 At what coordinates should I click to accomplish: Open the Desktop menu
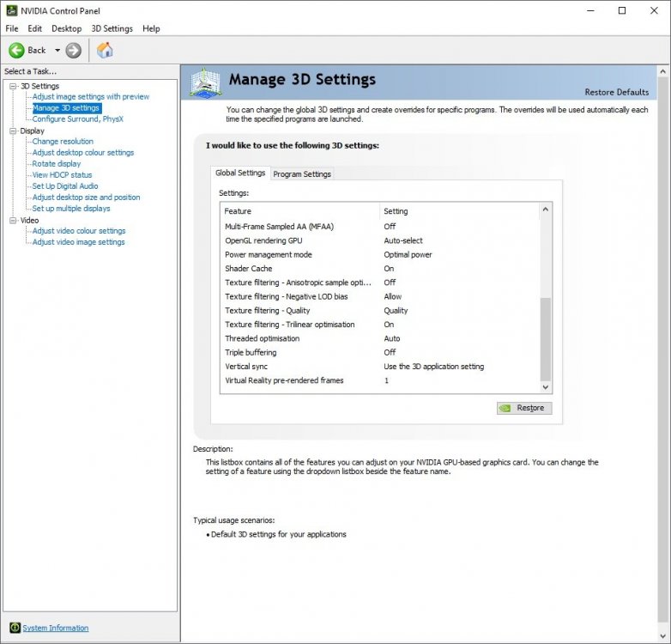(x=66, y=28)
